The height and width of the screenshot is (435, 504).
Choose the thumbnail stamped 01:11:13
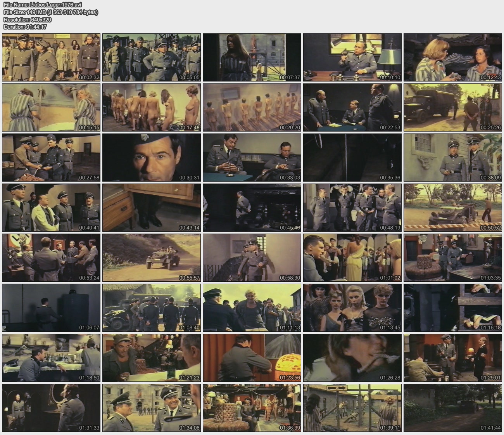pos(252,308)
